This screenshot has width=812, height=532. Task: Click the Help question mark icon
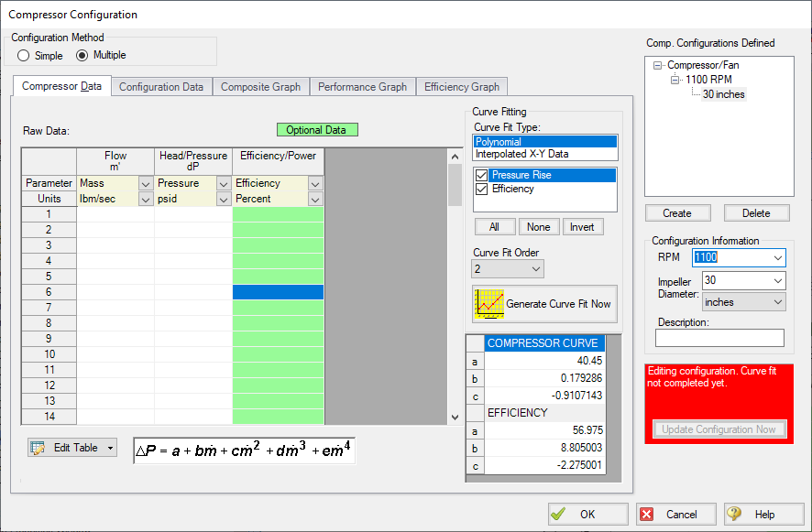[736, 515]
